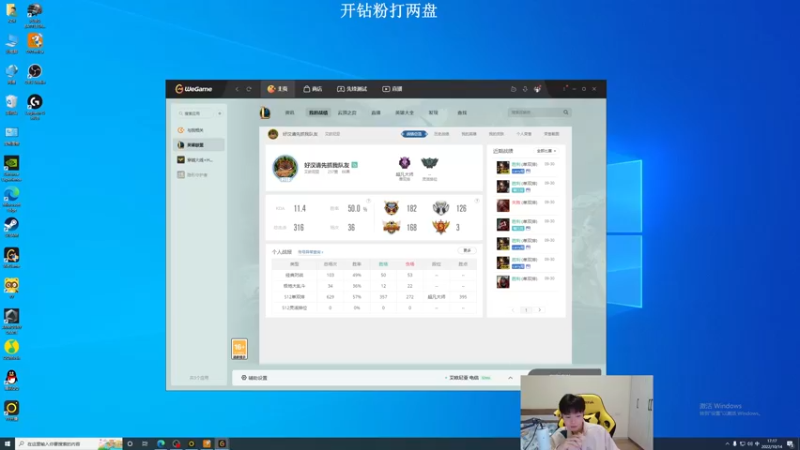Click help icon above KDA stats
The width and height of the screenshot is (800, 450).
pyautogui.click(x=368, y=201)
